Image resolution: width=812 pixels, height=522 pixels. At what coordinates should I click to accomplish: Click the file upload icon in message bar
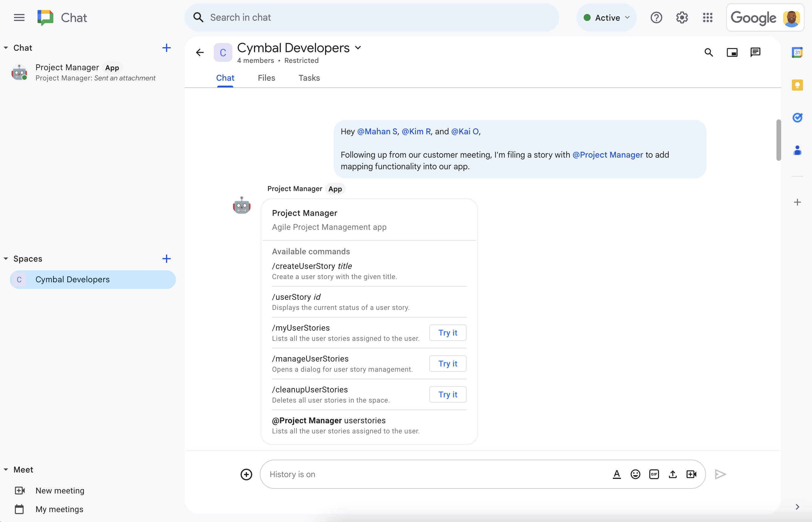click(x=673, y=474)
